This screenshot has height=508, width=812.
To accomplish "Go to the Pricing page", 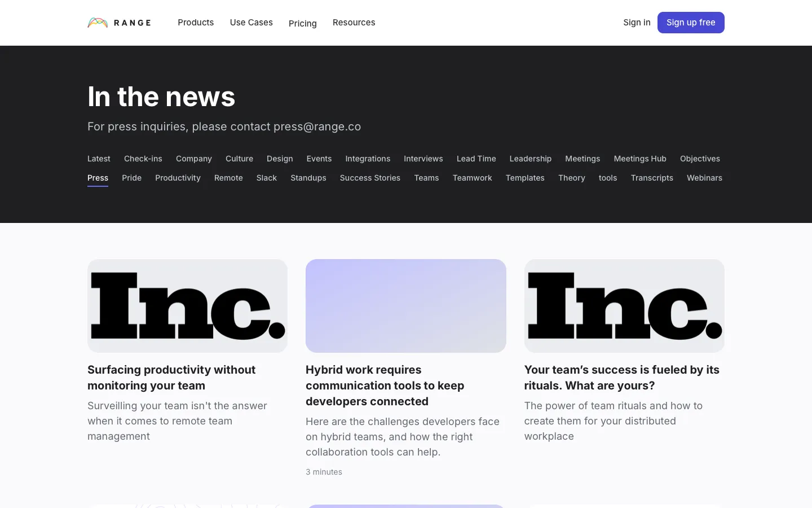I will tap(303, 23).
